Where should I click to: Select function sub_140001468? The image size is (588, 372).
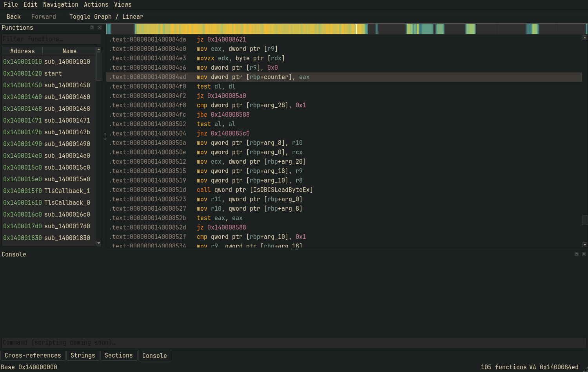point(49,109)
